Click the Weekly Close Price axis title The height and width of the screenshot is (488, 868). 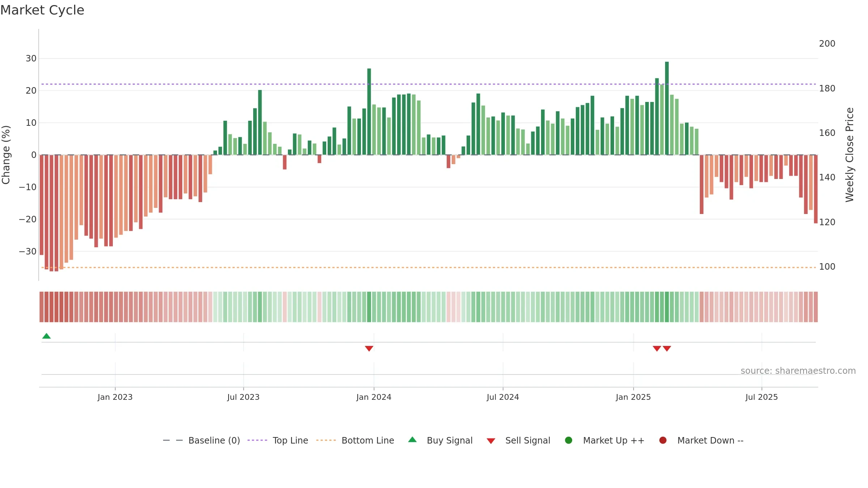850,155
